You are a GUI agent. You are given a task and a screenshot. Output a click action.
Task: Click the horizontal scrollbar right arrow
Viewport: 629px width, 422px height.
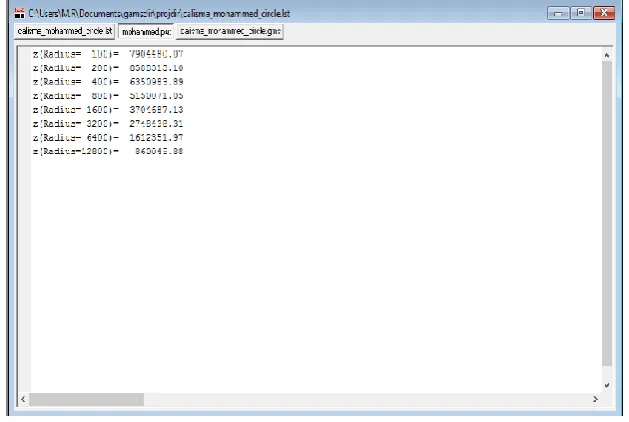pyautogui.click(x=595, y=399)
